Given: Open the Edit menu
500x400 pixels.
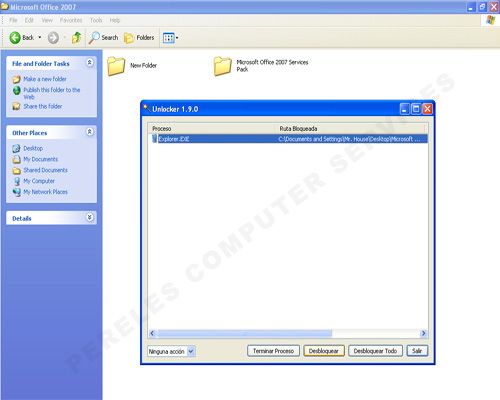Looking at the screenshot, I should (29, 20).
